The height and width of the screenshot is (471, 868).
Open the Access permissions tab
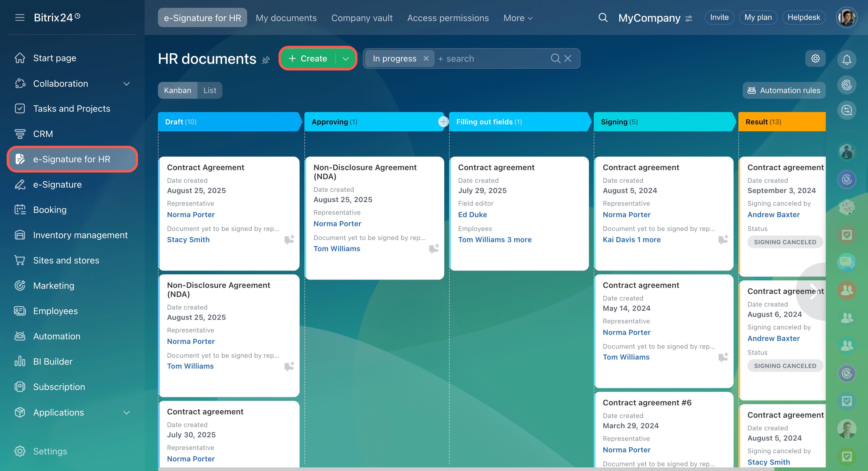[448, 18]
